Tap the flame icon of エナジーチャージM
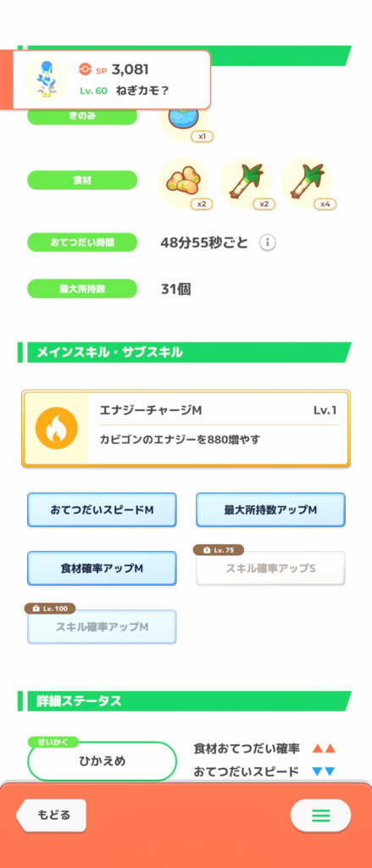The image size is (372, 868). coord(56,428)
